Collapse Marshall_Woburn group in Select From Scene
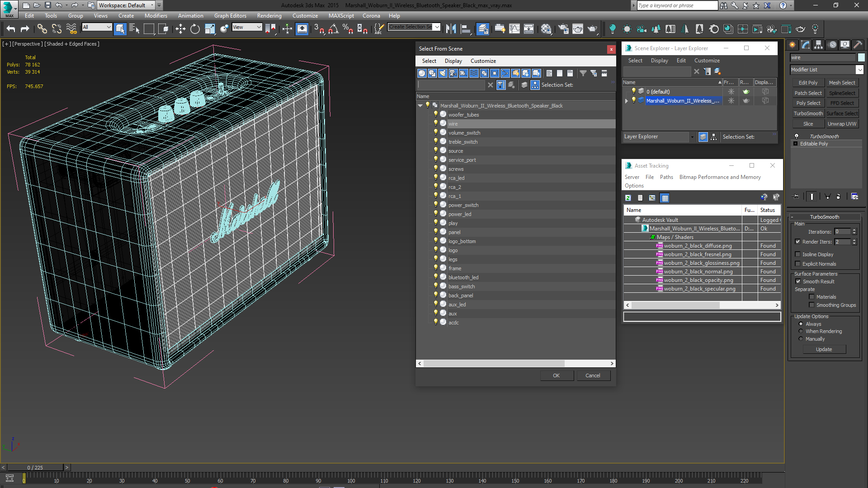The height and width of the screenshot is (488, 868). 420,106
